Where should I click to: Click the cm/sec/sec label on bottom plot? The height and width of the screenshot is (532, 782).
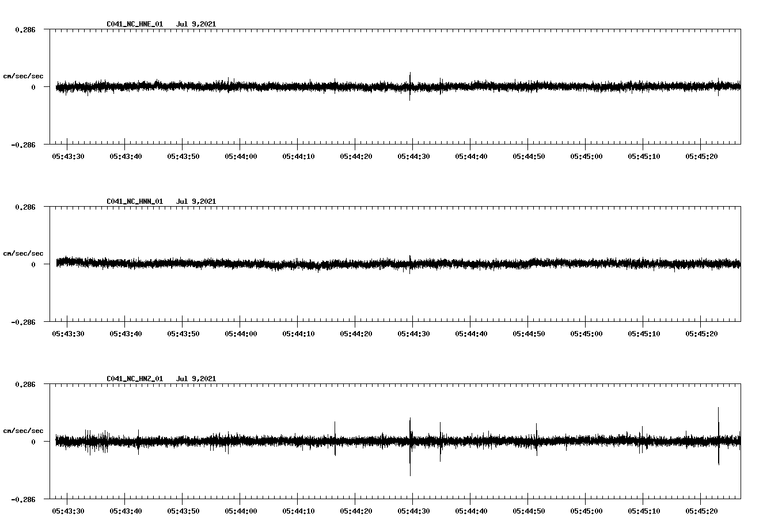(24, 430)
